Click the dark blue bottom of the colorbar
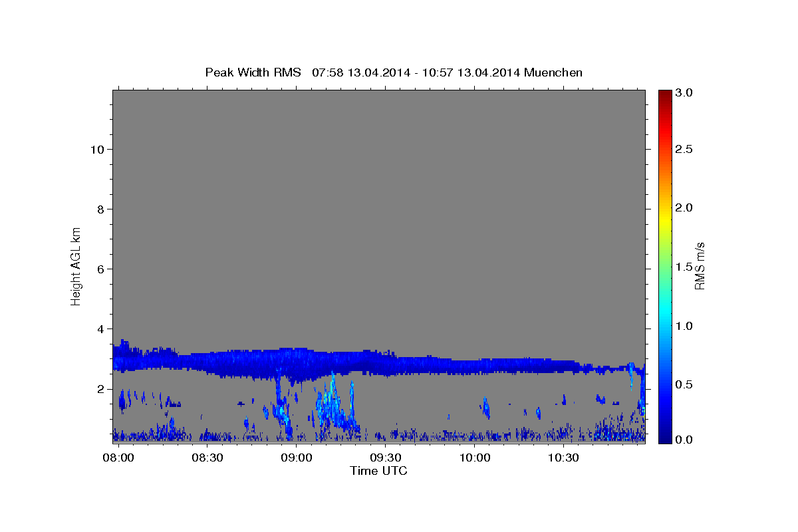This screenshot has width=798, height=532. 664,438
